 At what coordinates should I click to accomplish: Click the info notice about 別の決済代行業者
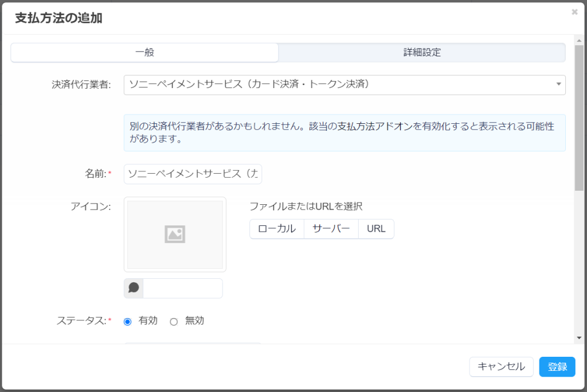(x=345, y=133)
